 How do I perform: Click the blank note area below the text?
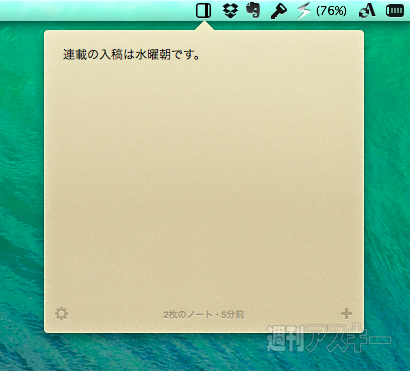(x=204, y=183)
